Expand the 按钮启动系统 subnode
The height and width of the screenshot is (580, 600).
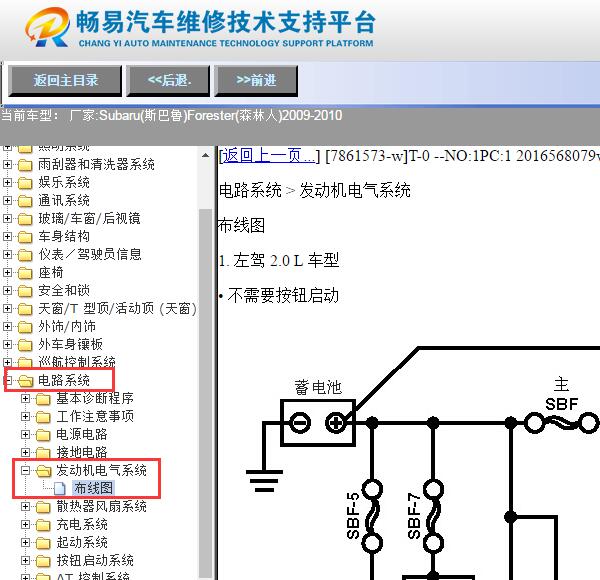25,560
